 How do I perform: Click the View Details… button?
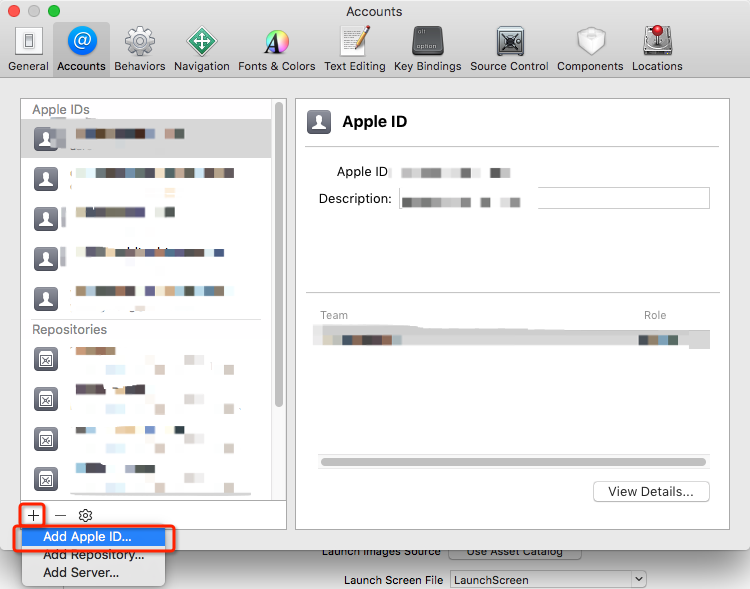pos(650,491)
